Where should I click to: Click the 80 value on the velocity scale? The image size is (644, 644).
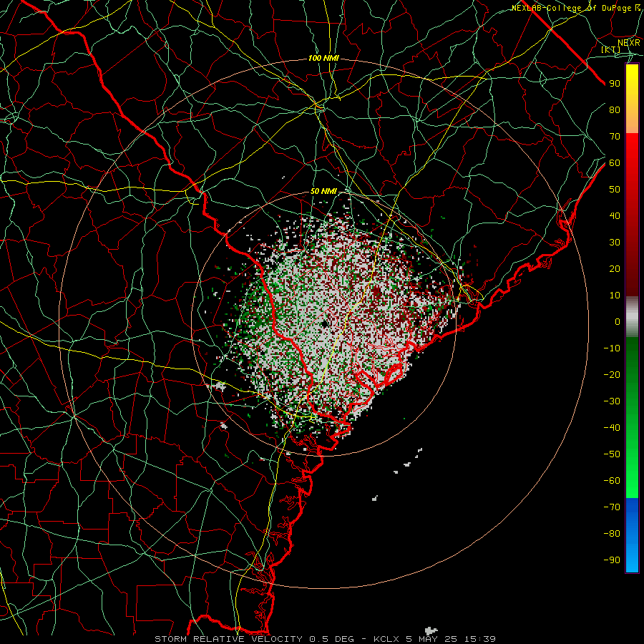pyautogui.click(x=615, y=110)
